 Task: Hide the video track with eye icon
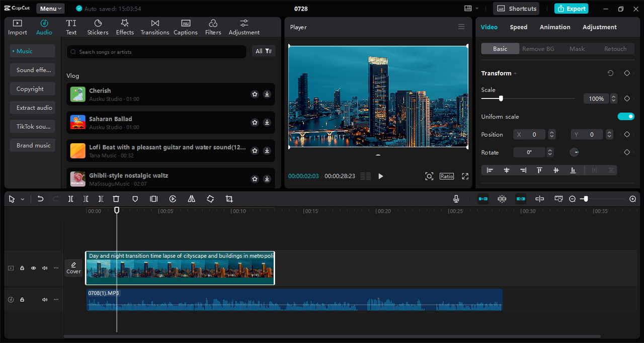point(33,268)
